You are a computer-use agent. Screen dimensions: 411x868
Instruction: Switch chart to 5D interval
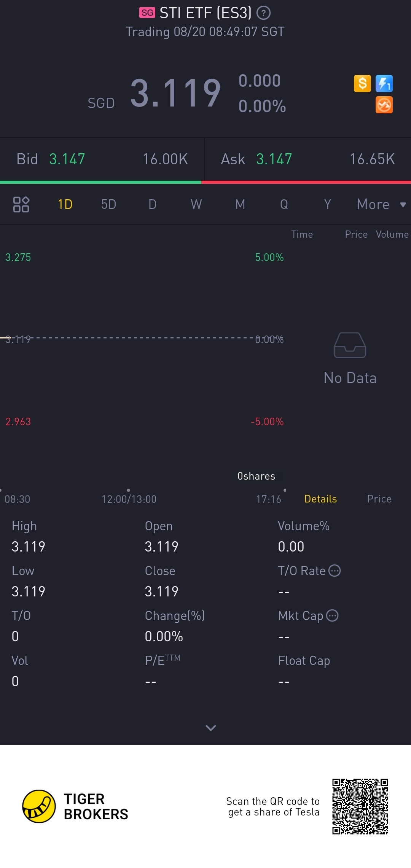(108, 204)
